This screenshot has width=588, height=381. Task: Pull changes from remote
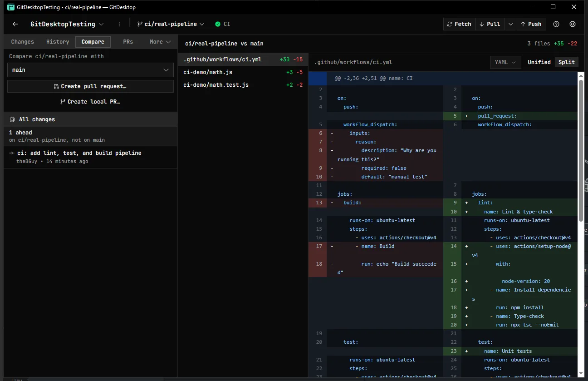pyautogui.click(x=490, y=24)
